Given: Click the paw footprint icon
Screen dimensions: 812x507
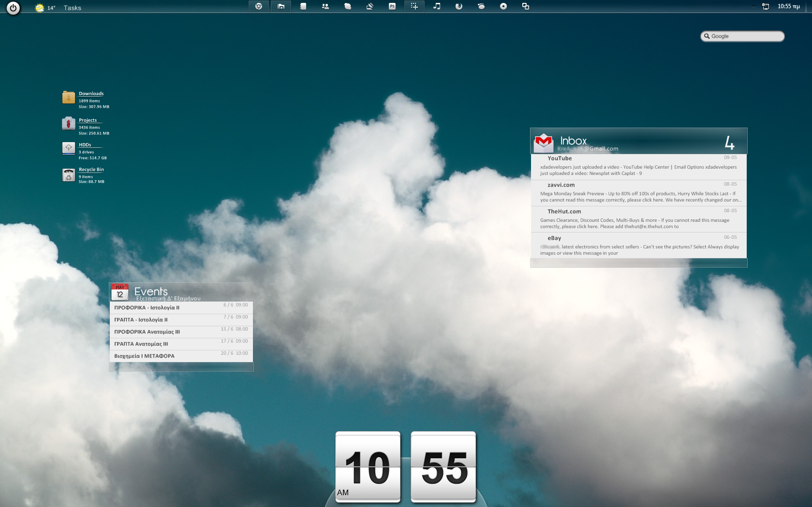Looking at the screenshot, I should (x=481, y=6).
